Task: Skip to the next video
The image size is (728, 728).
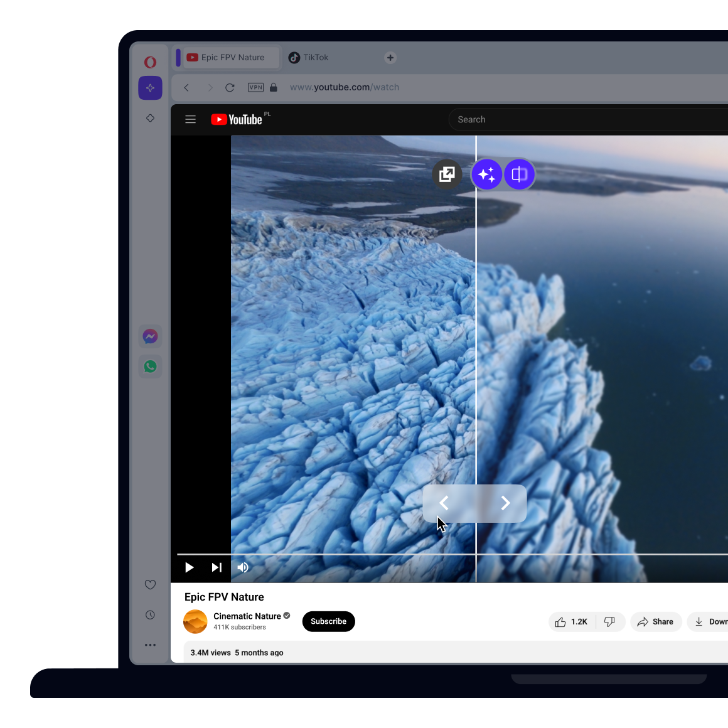Action: pos(217,567)
